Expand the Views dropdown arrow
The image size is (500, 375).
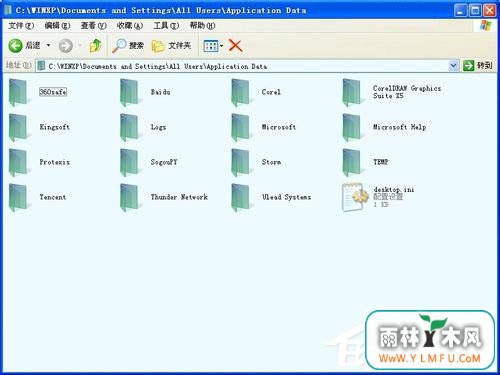(x=222, y=46)
